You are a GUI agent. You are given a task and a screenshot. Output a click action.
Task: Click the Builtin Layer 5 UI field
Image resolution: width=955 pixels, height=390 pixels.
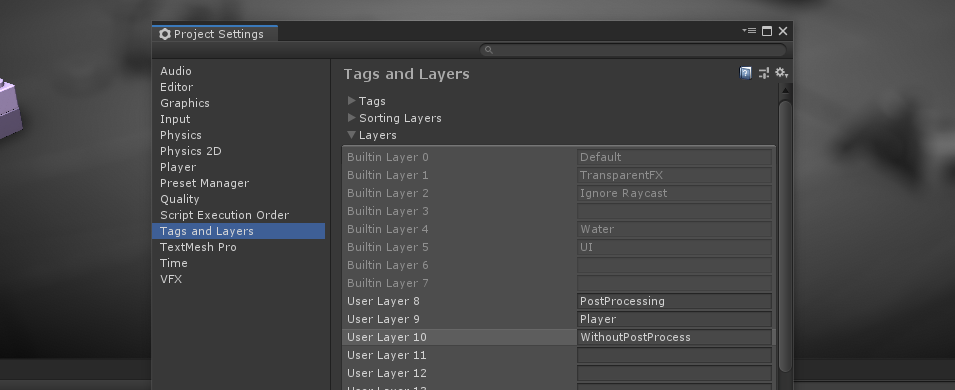pos(674,247)
